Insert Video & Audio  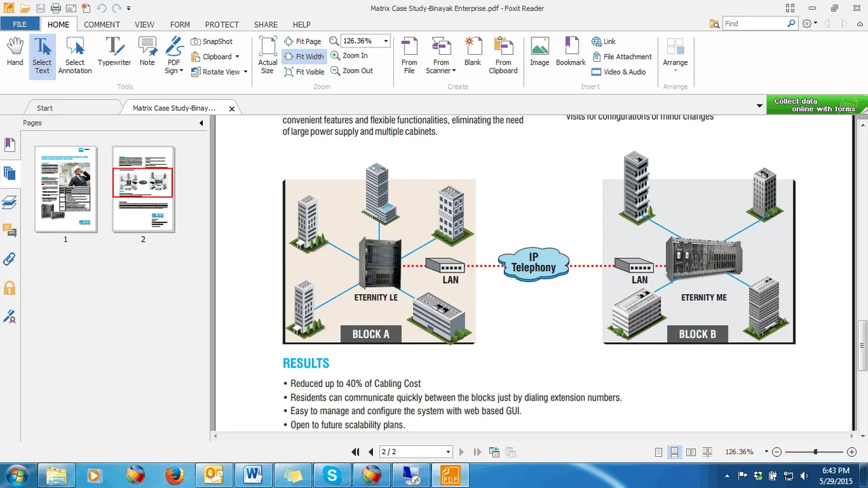coord(618,72)
